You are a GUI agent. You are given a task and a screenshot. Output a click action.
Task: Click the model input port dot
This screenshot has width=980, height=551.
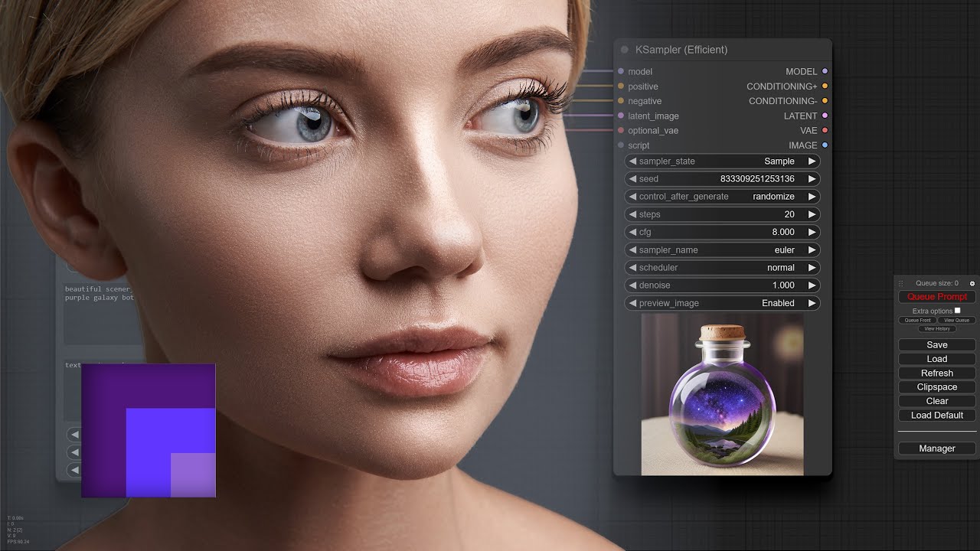coord(621,71)
